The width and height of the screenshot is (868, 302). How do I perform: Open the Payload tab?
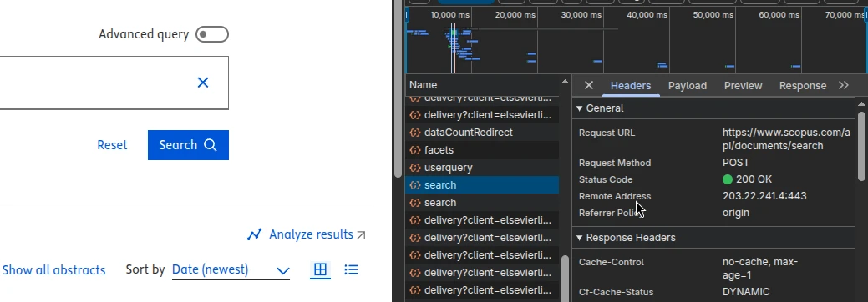(x=687, y=86)
